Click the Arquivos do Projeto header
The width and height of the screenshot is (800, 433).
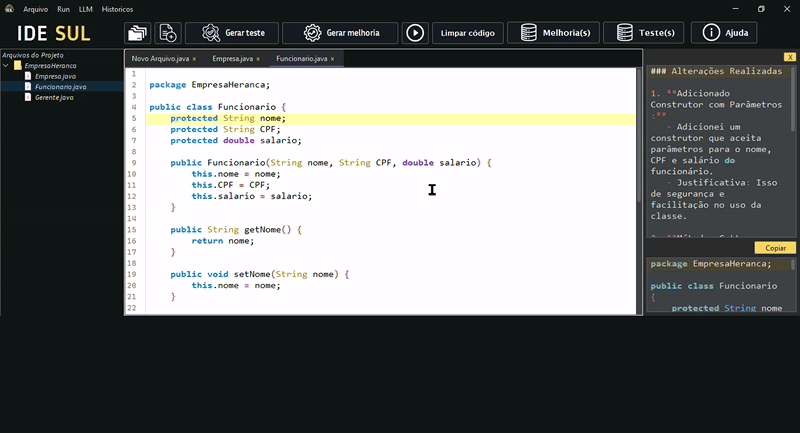[33, 55]
